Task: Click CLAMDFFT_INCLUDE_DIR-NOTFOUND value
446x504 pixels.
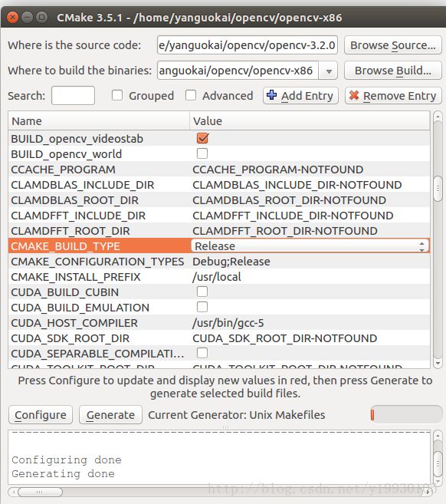Action: coord(293,216)
